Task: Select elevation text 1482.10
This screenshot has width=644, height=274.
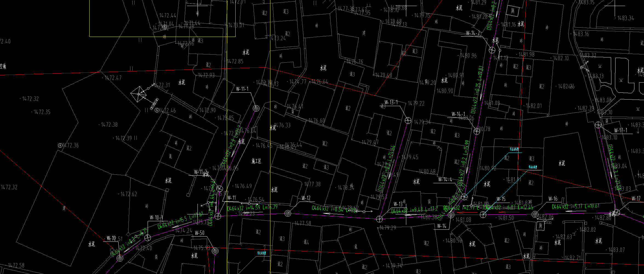Action: click(561, 58)
